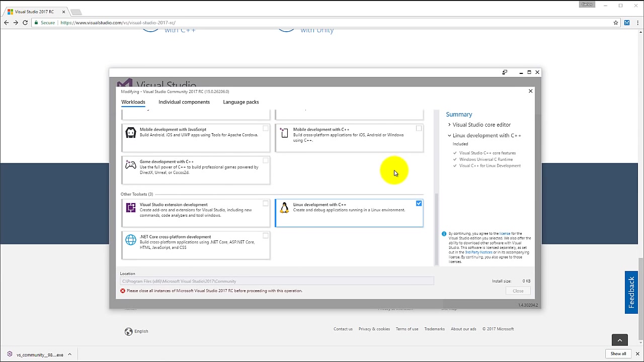Viewport: 644px width, 362px height.
Task: Enable Mobile development with C++ workload
Action: click(x=419, y=129)
